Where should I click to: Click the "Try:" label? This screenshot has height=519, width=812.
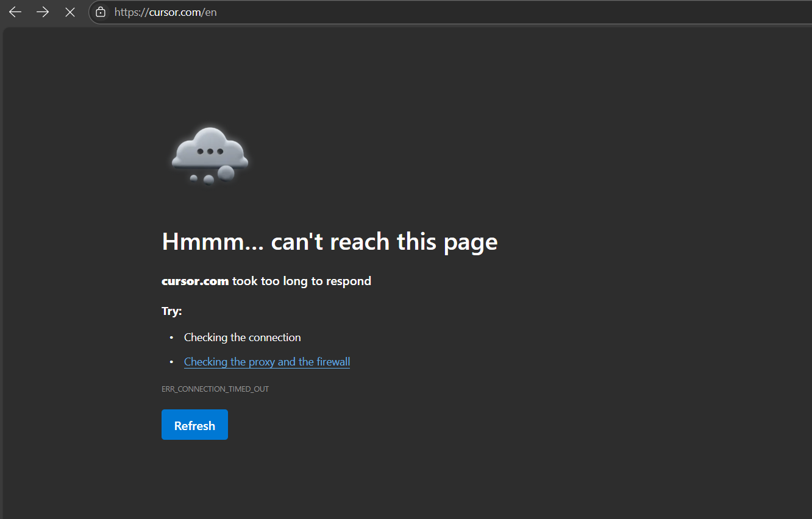(x=172, y=311)
